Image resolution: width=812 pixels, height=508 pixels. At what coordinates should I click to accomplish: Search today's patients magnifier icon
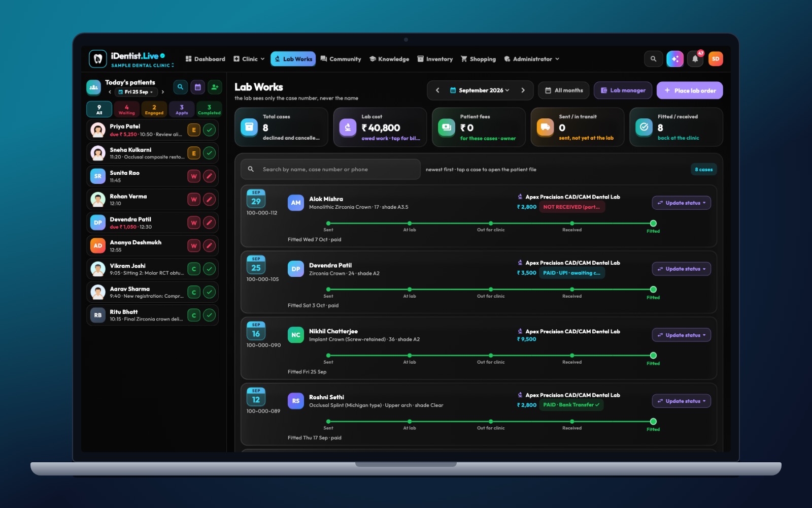tap(180, 87)
